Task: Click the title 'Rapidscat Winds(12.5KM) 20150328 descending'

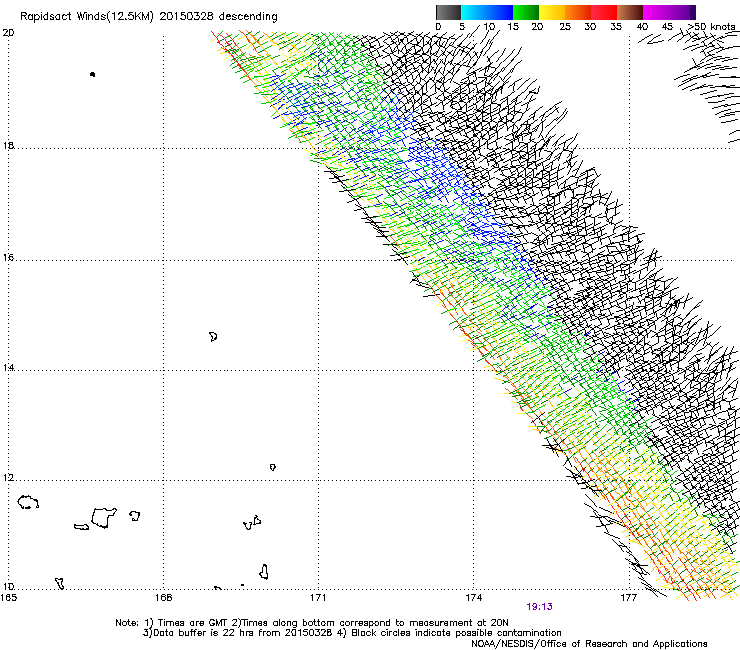Action: click(149, 16)
